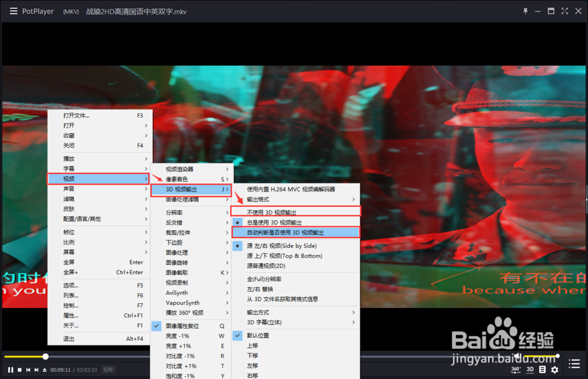Jump to the previous file
Image resolution: width=588 pixels, height=379 pixels.
click(x=28, y=370)
